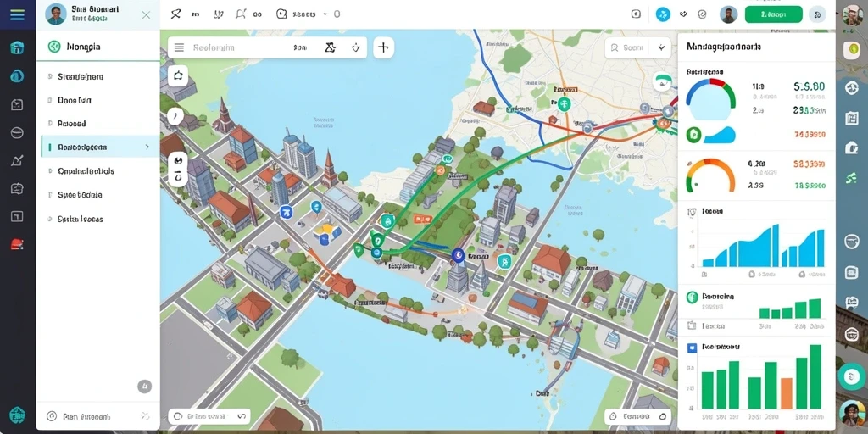Close the user profile panel with the X
The width and height of the screenshot is (868, 434).
tap(146, 15)
